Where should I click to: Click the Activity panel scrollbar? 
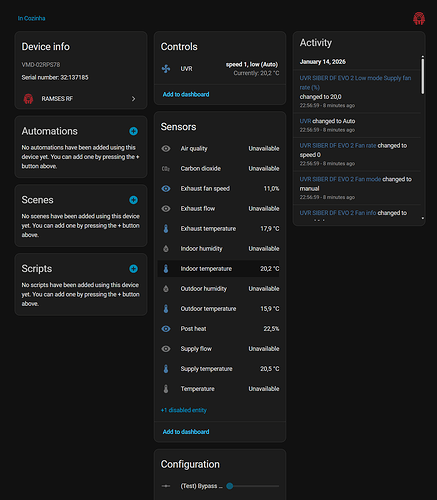(x=422, y=75)
